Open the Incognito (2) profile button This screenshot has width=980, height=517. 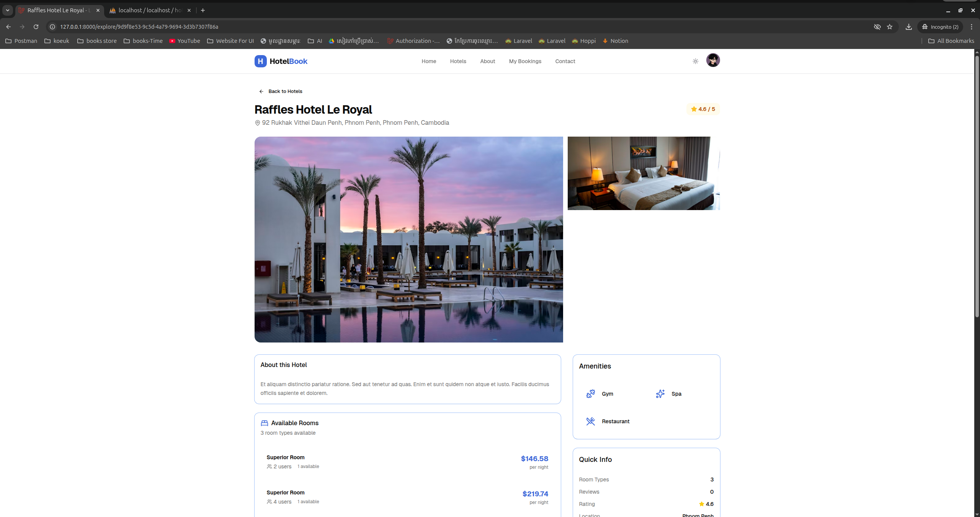click(940, 27)
